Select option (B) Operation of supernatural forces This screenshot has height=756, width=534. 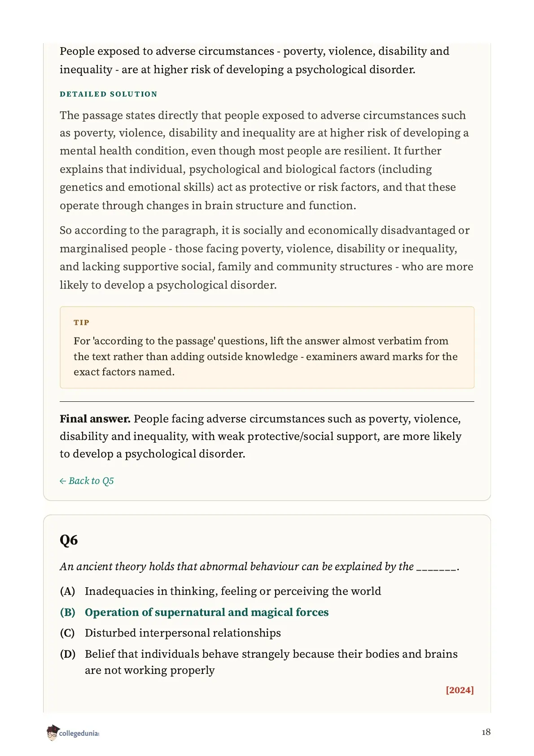point(194,612)
